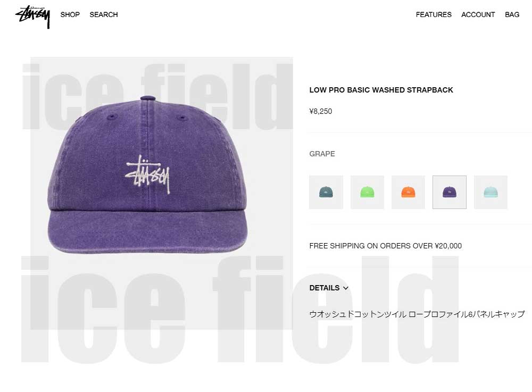
Task: Select the dark teal cap color swatch
Action: coord(326,192)
